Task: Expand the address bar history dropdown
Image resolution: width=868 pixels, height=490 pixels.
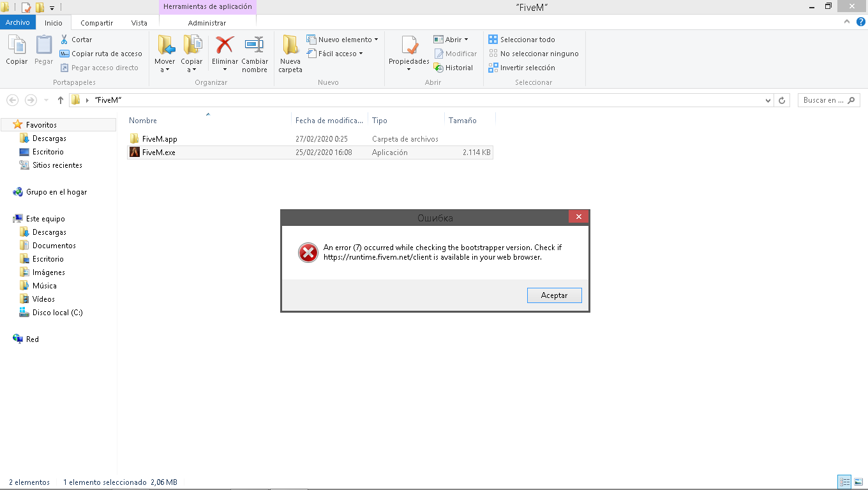Action: click(x=768, y=100)
